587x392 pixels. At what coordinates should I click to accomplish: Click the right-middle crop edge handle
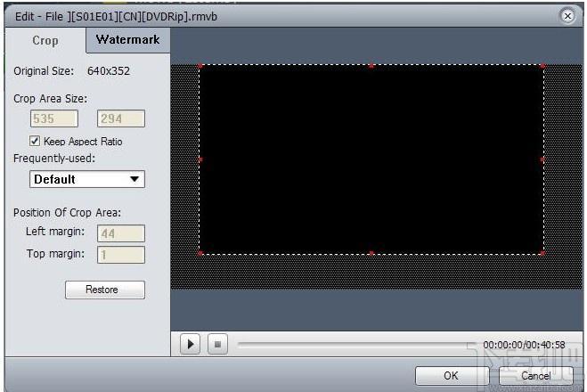[542, 159]
